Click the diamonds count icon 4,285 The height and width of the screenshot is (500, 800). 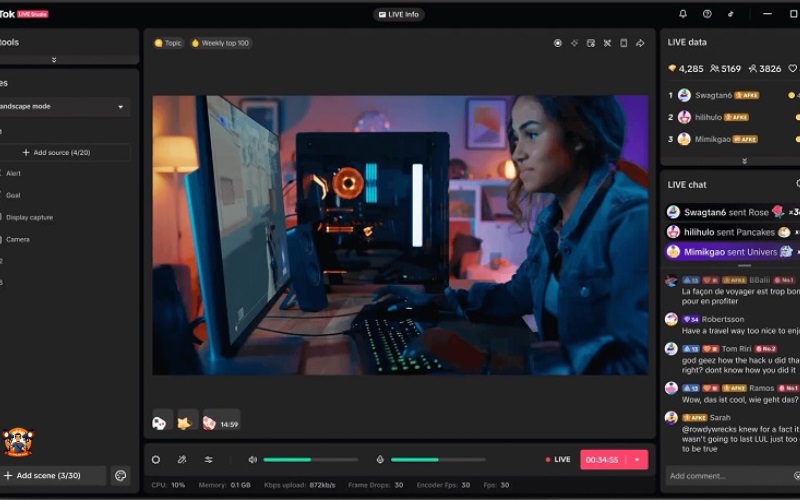(672, 68)
